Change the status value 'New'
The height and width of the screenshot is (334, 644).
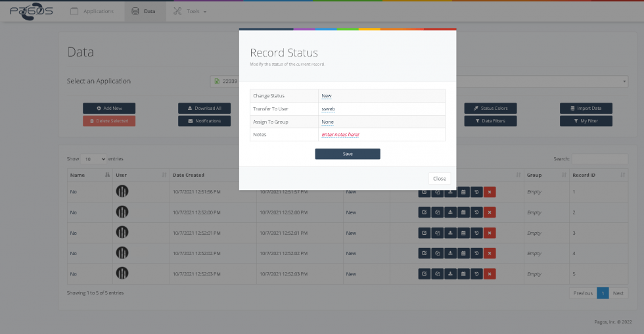coord(327,96)
